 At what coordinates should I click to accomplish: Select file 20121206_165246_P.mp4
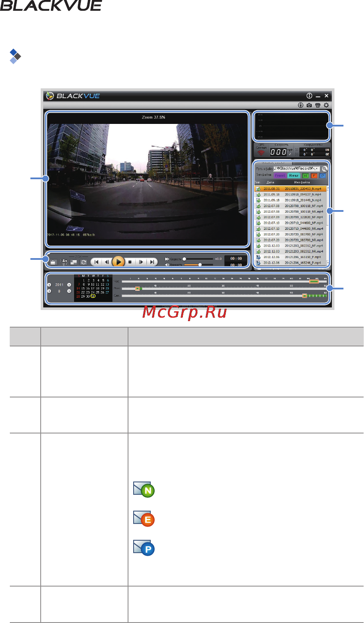pyautogui.click(x=291, y=262)
